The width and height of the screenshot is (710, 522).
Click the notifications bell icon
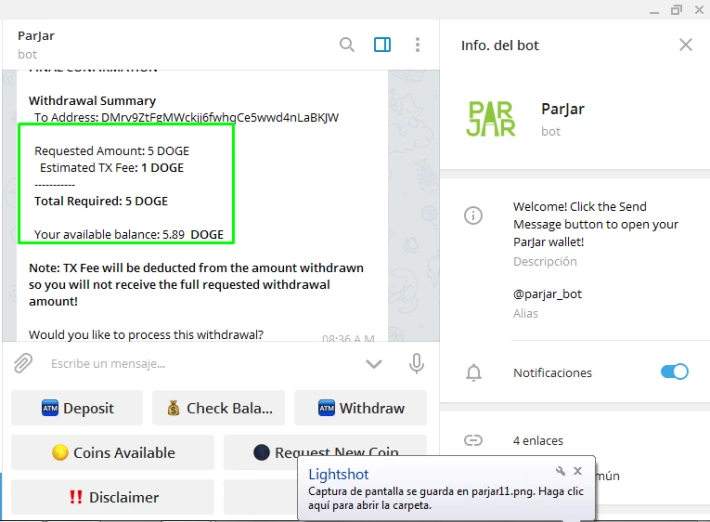tap(474, 373)
